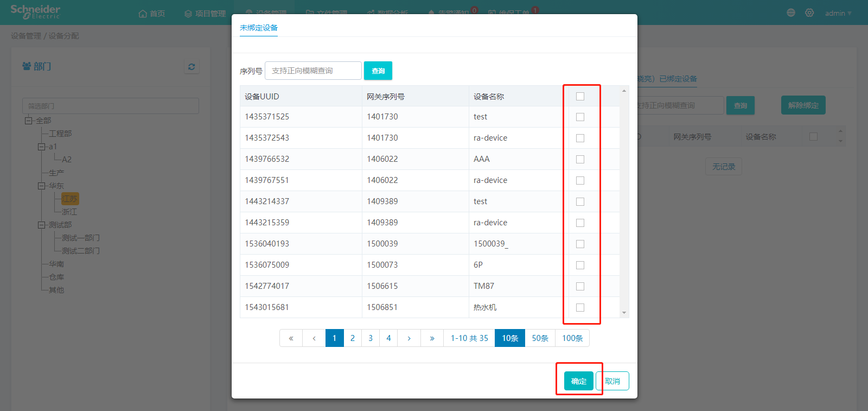Screen dimensions: 868x411
Task: Click the dialog 查询 button
Action: (378, 71)
